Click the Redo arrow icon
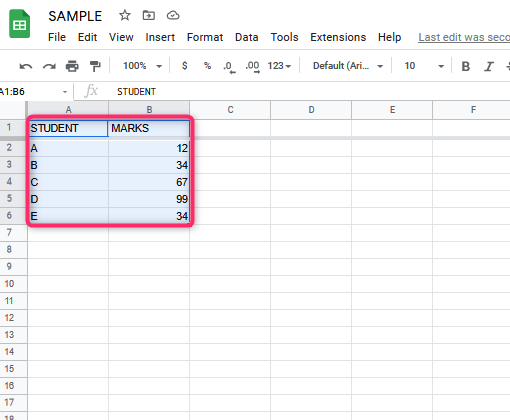 pos(49,66)
